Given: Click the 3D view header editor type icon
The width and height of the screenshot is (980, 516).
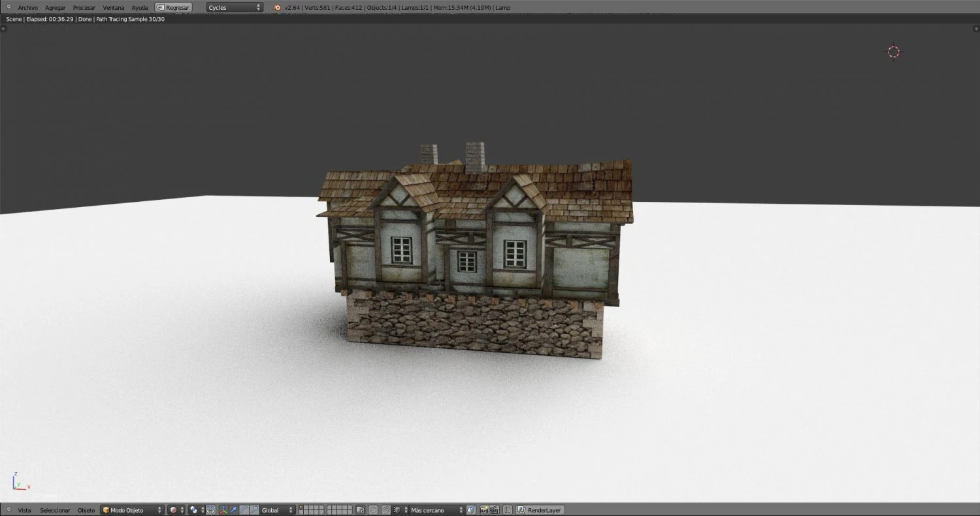Looking at the screenshot, I should click(x=8, y=509).
